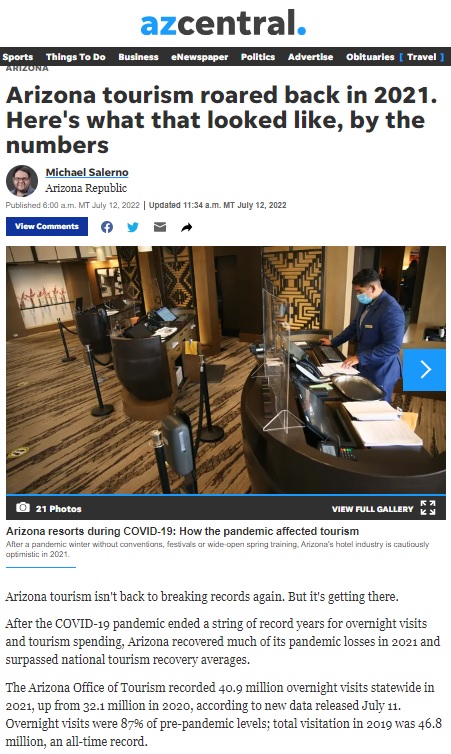Go to Things To Do menu
This screenshot has width=451, height=754.
tap(75, 57)
